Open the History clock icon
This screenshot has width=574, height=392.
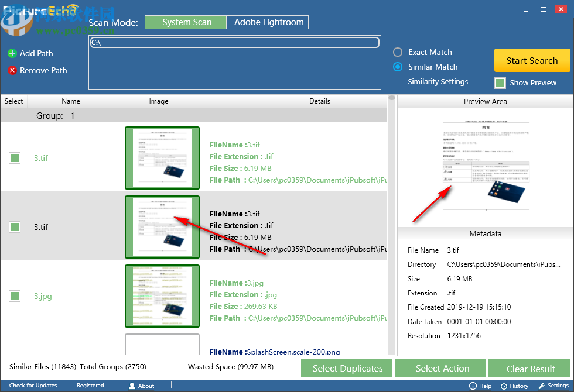point(504,386)
